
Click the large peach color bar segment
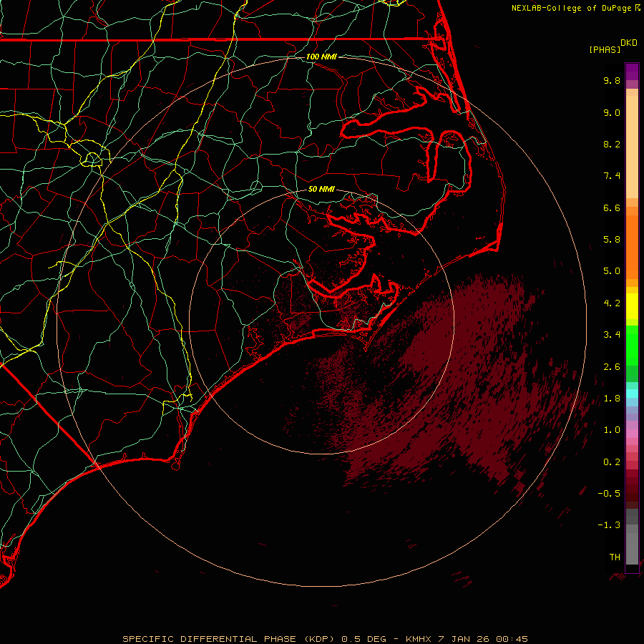632,147
